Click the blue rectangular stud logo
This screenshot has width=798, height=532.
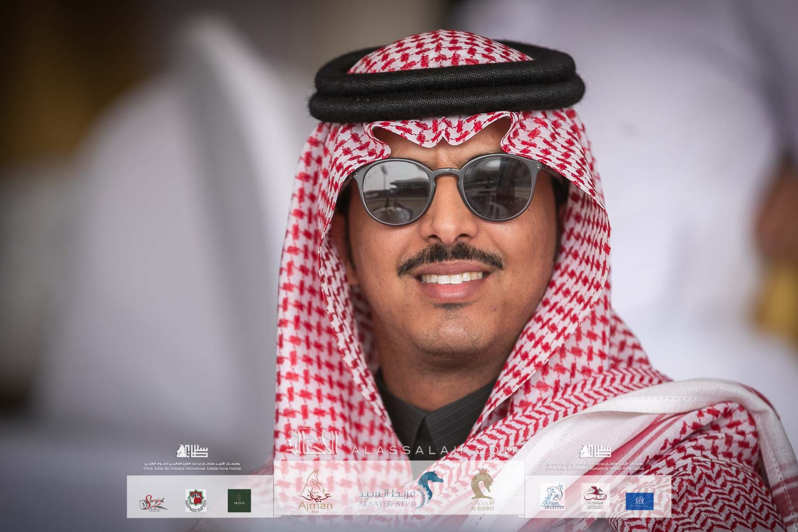(x=639, y=499)
